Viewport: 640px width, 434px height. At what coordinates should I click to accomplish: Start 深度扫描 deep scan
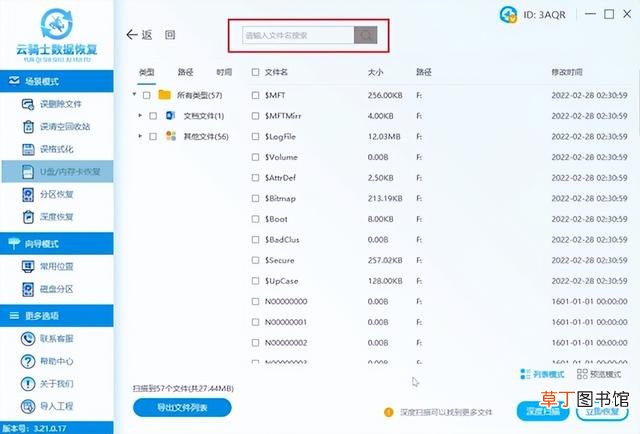[543, 411]
